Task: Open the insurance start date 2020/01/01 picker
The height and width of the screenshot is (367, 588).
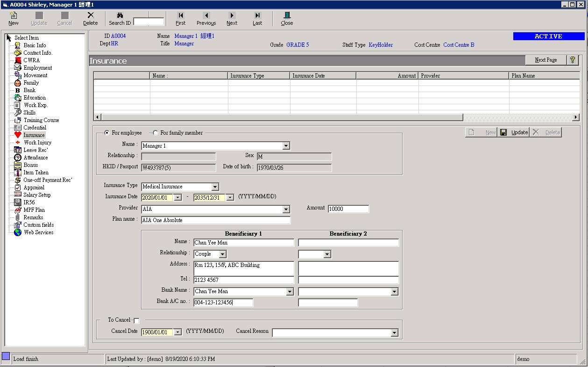Action: coord(177,198)
